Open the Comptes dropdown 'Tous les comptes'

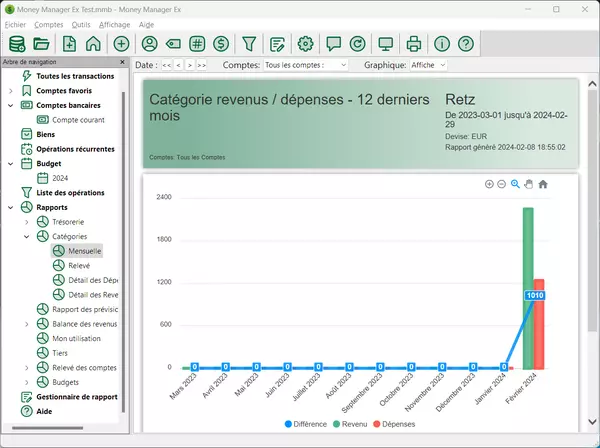pos(306,65)
